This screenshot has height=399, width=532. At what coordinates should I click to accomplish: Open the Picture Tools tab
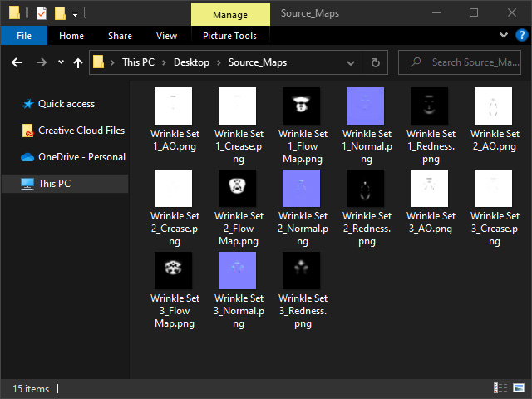[229, 36]
